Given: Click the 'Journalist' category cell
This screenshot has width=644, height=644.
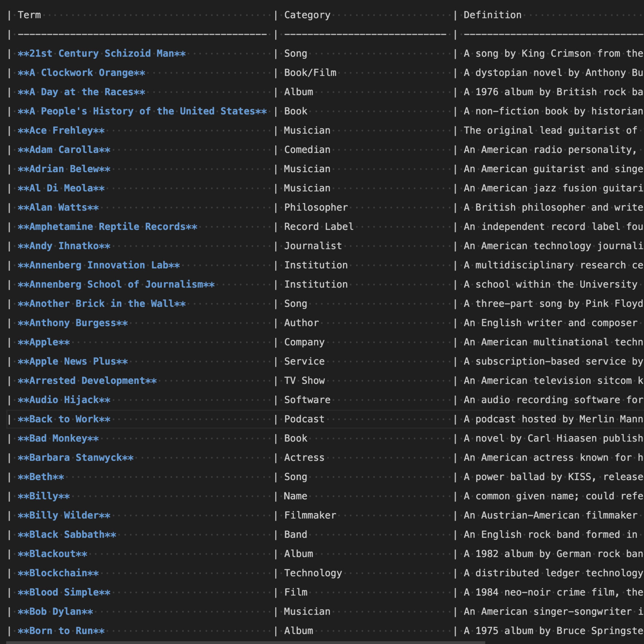Looking at the screenshot, I should 313,246.
